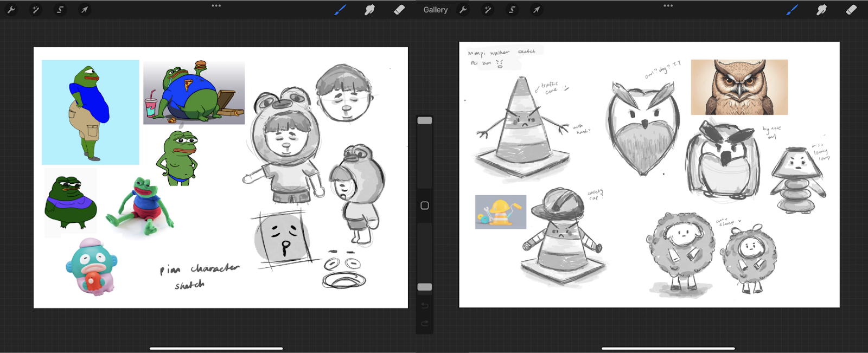Click the brush opacity slider handle

(x=425, y=287)
